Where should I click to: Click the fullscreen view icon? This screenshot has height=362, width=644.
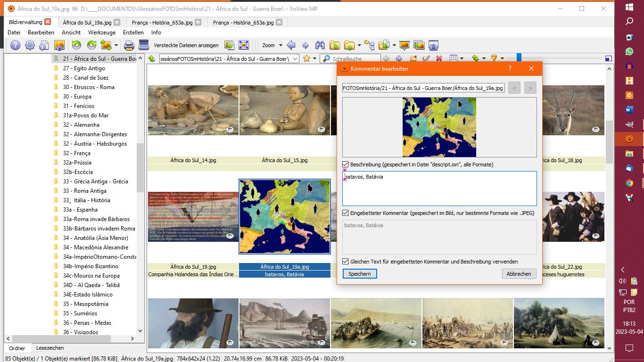pyautogui.click(x=244, y=45)
